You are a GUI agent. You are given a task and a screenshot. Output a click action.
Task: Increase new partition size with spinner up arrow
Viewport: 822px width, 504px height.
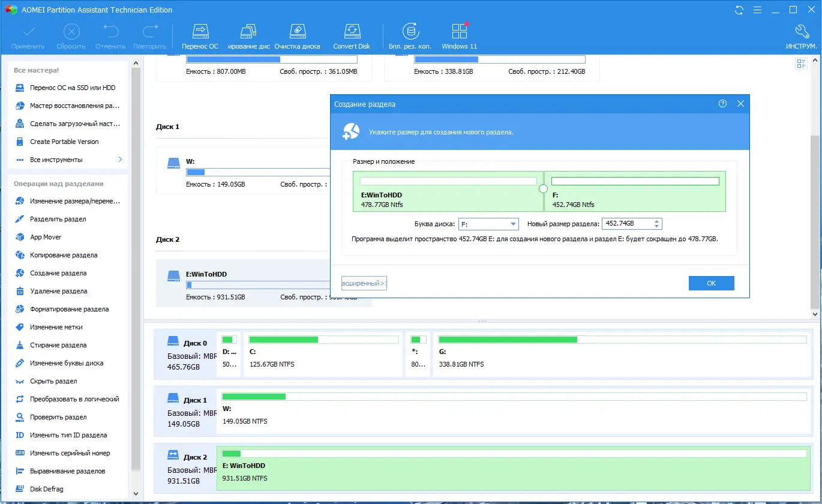657,221
